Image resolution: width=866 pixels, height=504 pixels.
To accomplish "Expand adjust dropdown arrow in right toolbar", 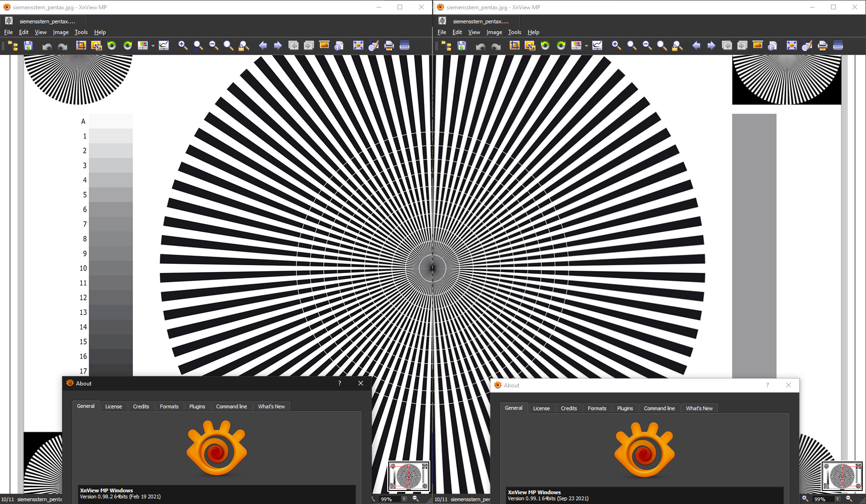I will 587,46.
